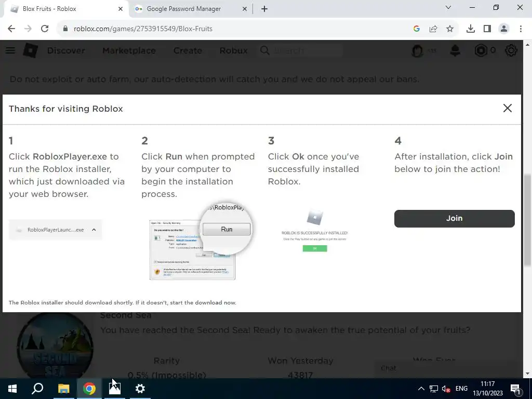Image resolution: width=532 pixels, height=399 pixels.
Task: Open Roblox notifications bell
Action: 455,50
